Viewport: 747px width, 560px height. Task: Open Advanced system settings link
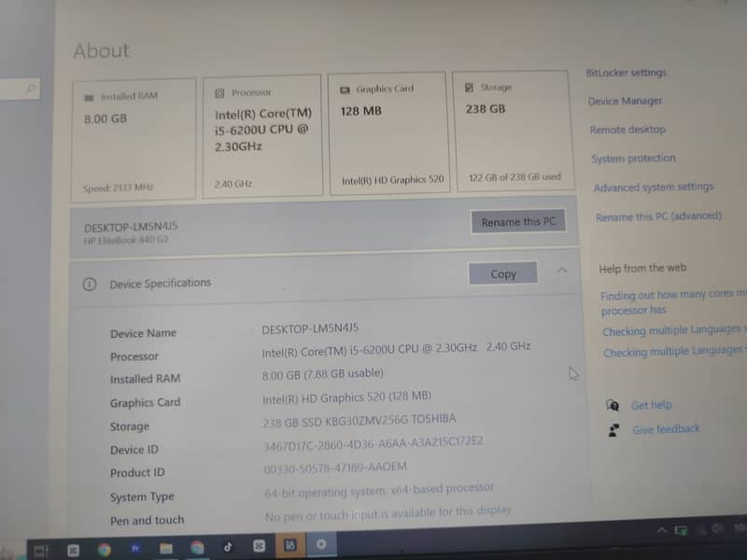(654, 188)
